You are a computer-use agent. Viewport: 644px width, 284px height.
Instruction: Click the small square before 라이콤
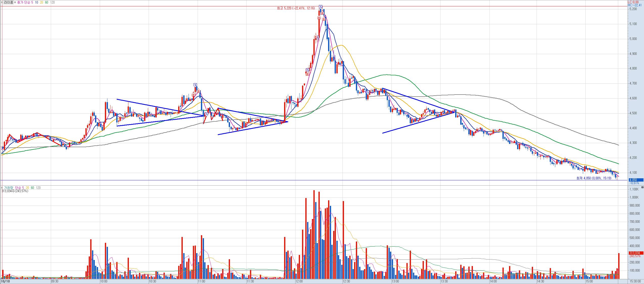tap(2, 2)
